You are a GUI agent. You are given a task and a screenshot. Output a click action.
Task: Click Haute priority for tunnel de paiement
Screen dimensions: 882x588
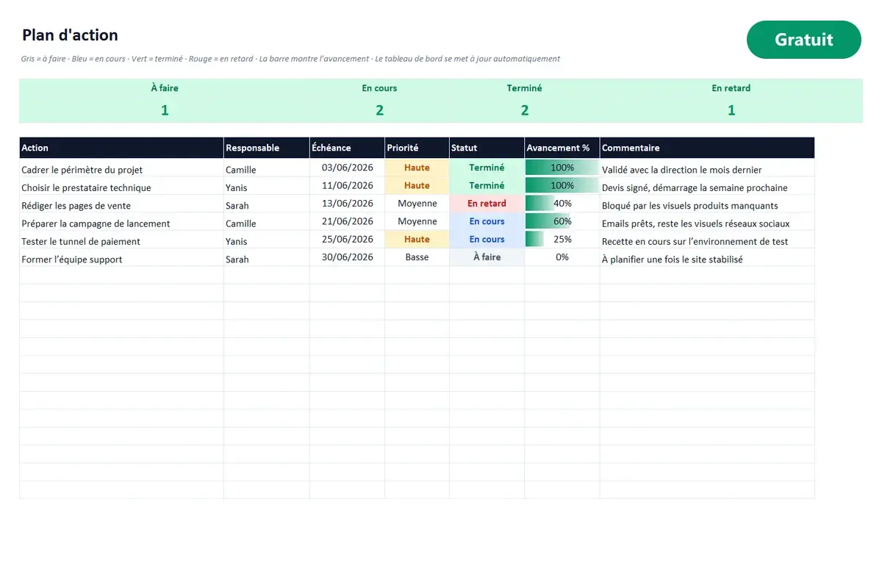coord(417,239)
